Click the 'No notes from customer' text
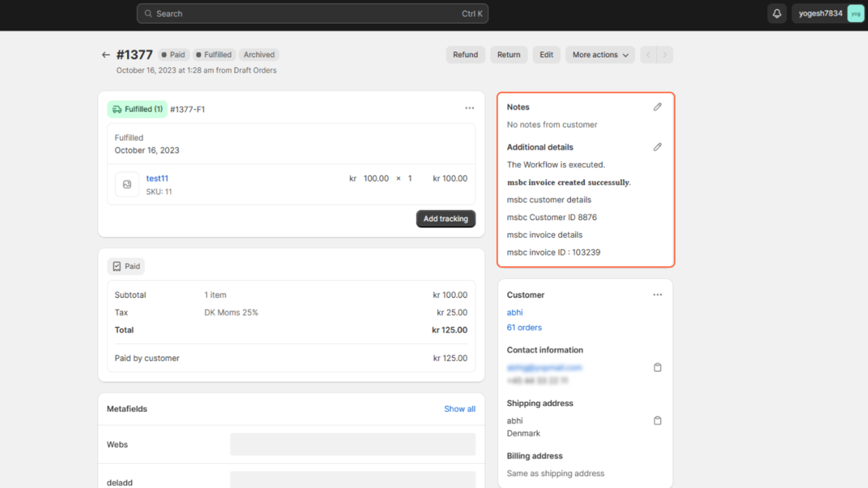This screenshot has height=488, width=868. click(552, 125)
